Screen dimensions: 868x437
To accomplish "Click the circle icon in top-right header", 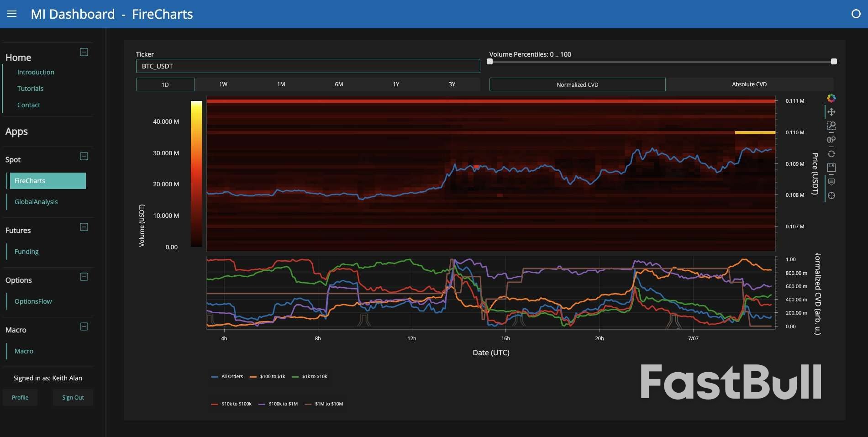I will (x=856, y=14).
